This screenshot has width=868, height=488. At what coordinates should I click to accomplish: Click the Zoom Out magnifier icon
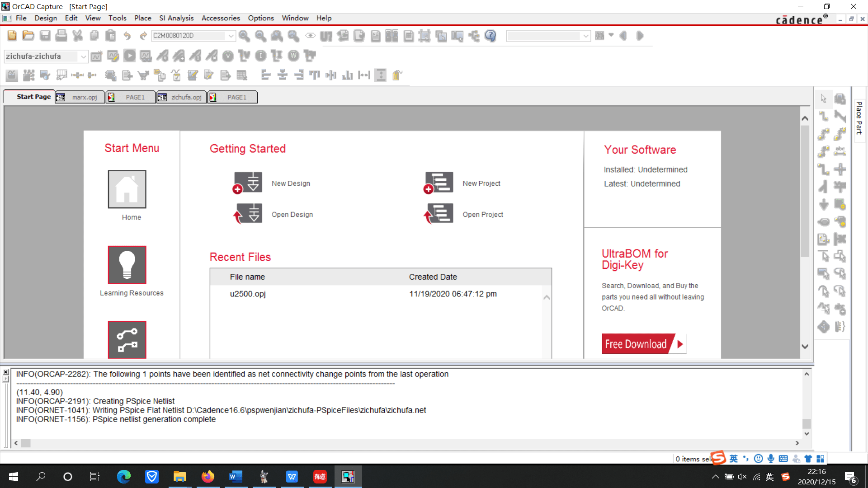260,36
